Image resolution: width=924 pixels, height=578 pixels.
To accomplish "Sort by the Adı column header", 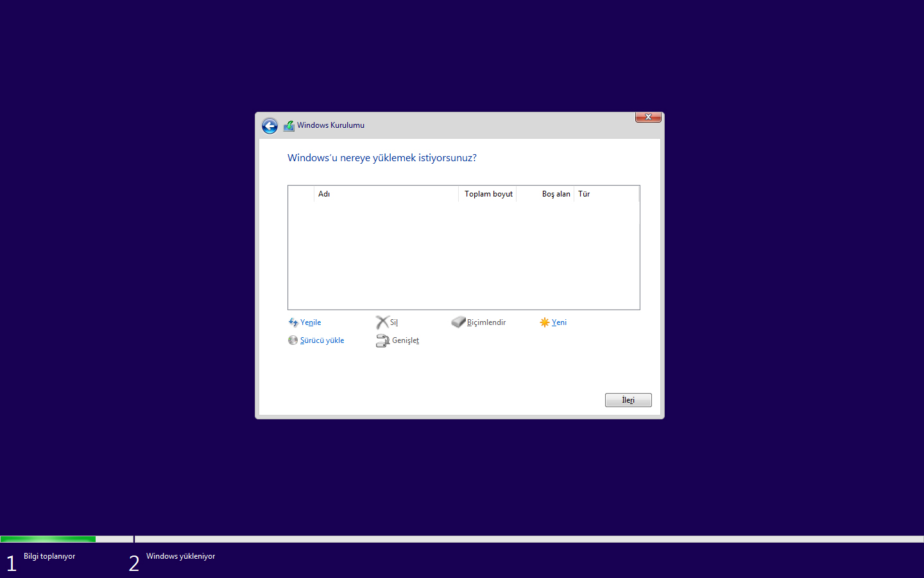I will coord(385,194).
